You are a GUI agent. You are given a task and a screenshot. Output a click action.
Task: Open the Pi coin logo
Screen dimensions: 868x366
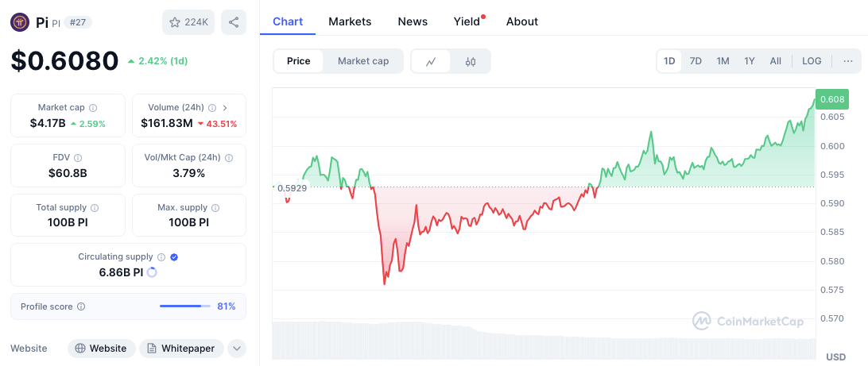[21, 22]
